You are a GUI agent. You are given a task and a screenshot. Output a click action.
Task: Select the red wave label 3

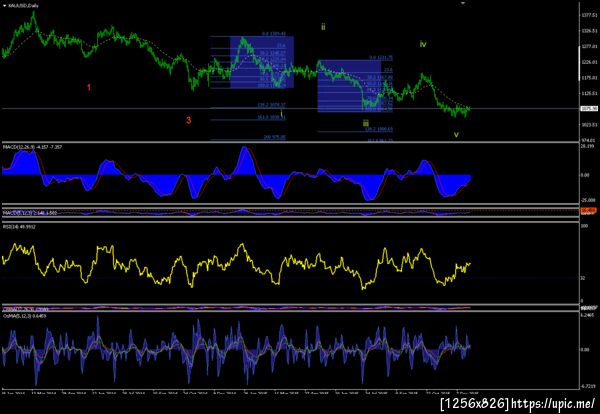(x=188, y=121)
